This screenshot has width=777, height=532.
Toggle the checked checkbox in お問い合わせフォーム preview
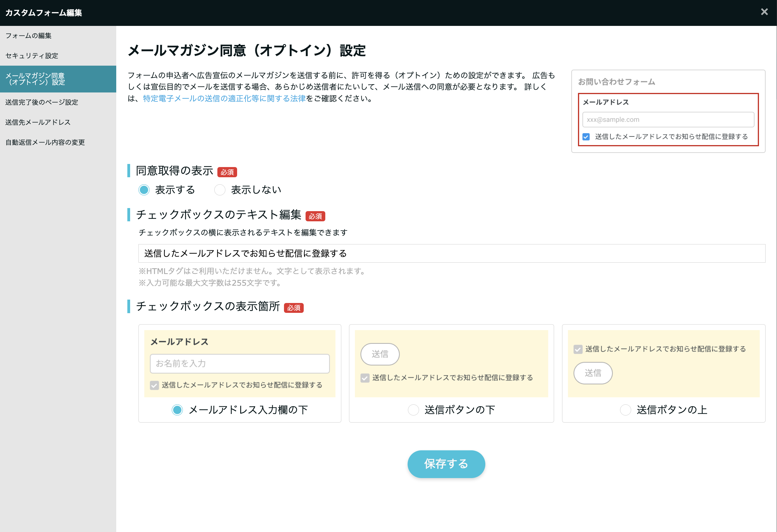click(586, 137)
